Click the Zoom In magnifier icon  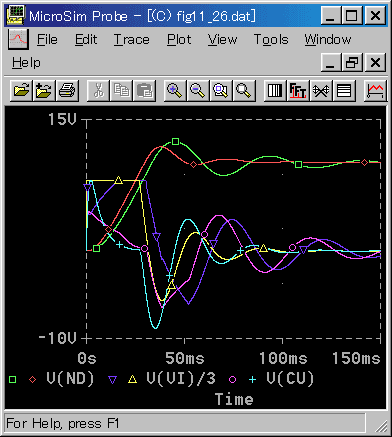(x=175, y=90)
